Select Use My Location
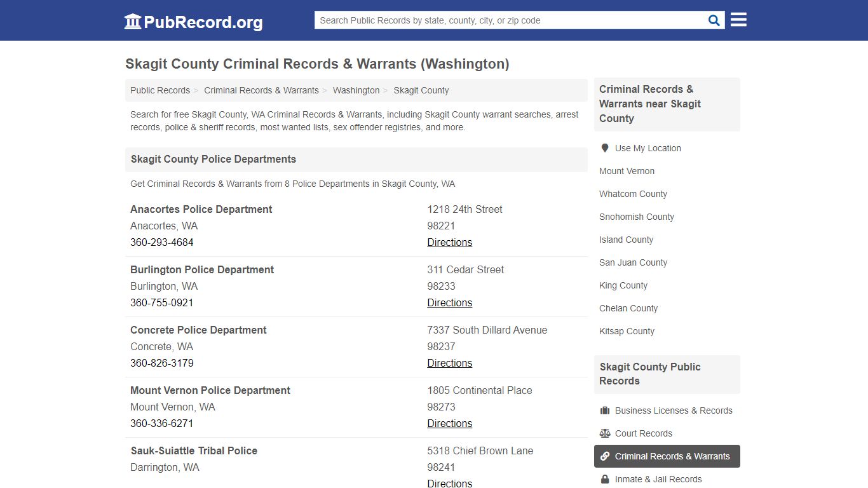The image size is (868, 488). coord(648,148)
